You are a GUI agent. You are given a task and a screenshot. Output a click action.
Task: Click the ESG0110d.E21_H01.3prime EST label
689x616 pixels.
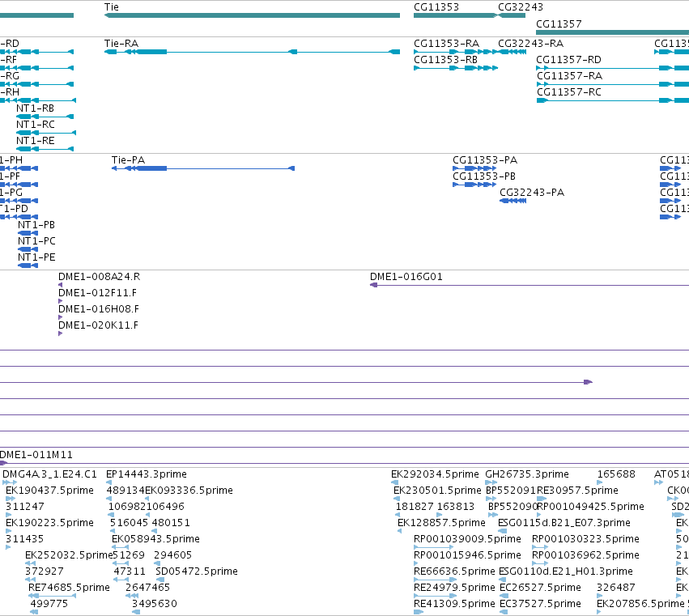[x=566, y=571]
